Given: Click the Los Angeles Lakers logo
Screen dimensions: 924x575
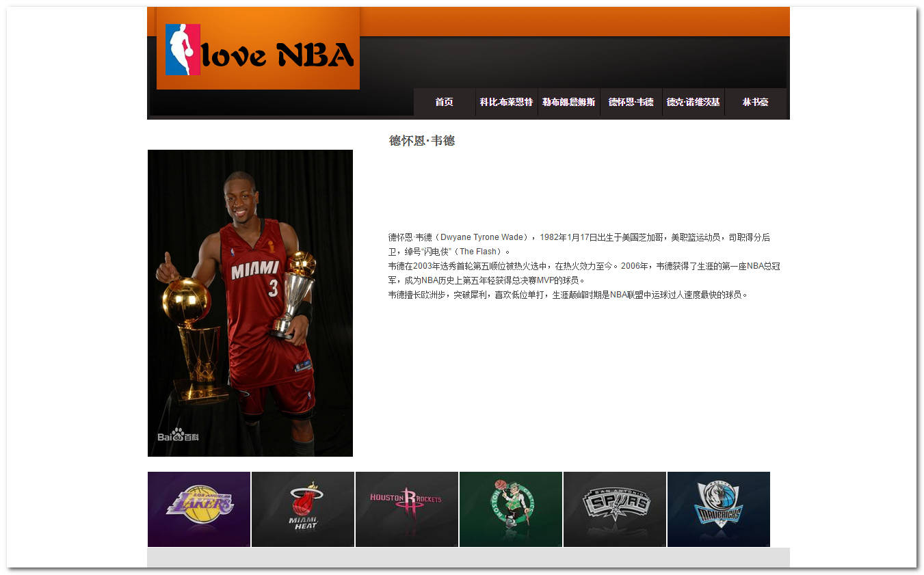Looking at the screenshot, I should pyautogui.click(x=199, y=509).
